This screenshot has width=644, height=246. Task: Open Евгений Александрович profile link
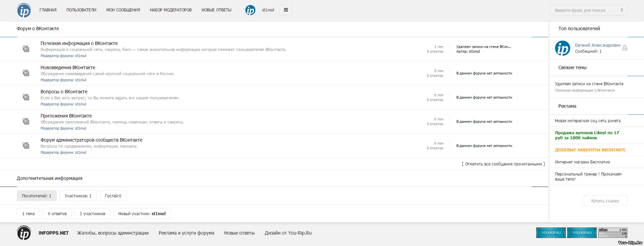pos(598,45)
